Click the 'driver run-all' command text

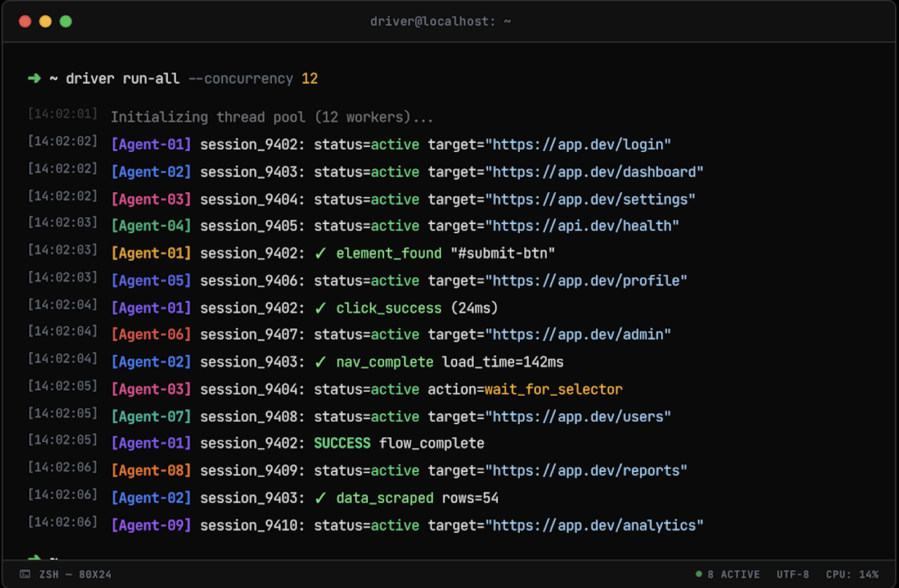click(x=123, y=79)
